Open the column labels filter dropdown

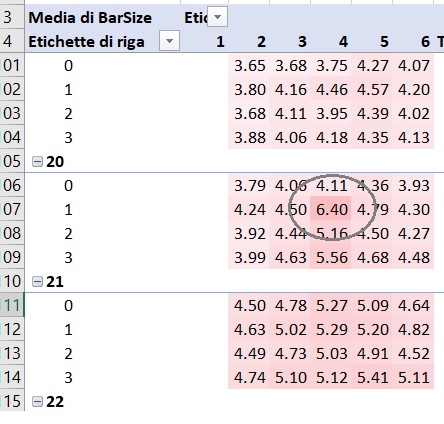tap(217, 17)
